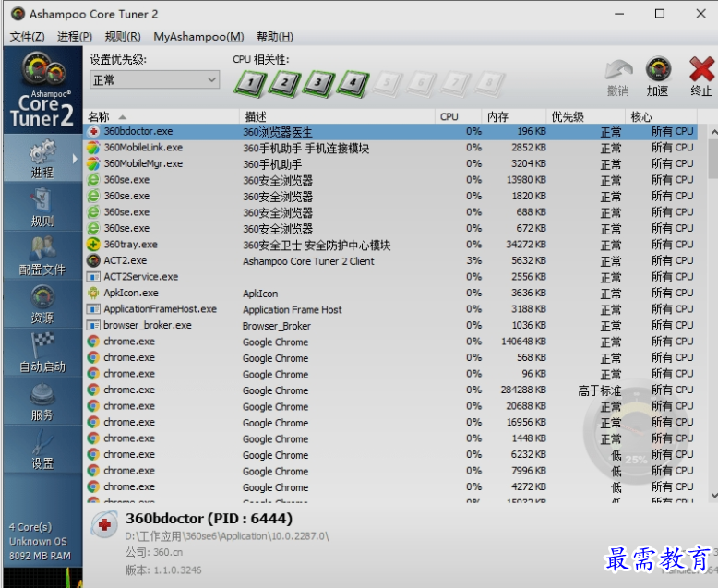Click the 13980 KB memory cell

(x=526, y=180)
